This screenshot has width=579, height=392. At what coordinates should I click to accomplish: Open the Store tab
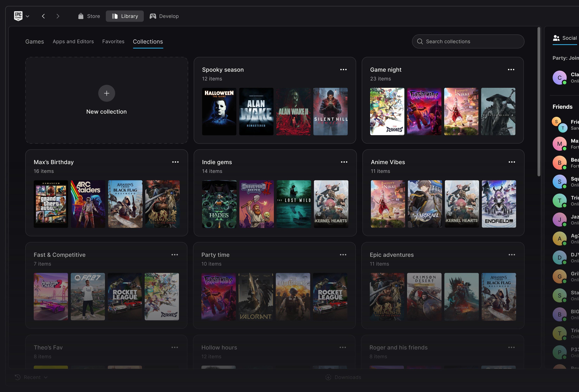pyautogui.click(x=89, y=16)
